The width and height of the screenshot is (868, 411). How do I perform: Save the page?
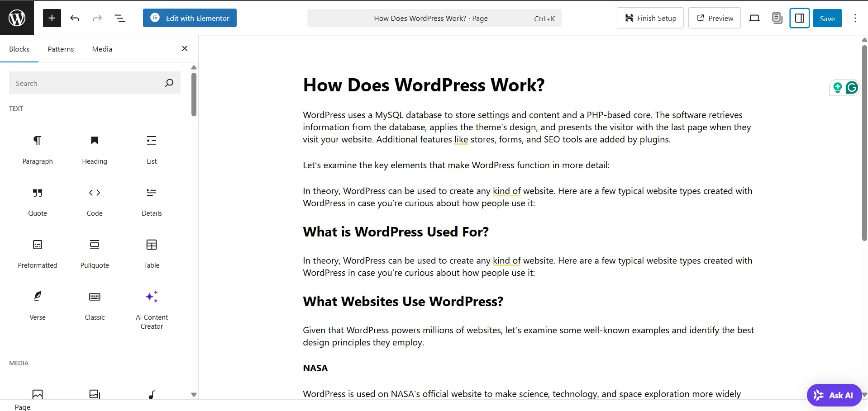click(x=827, y=19)
